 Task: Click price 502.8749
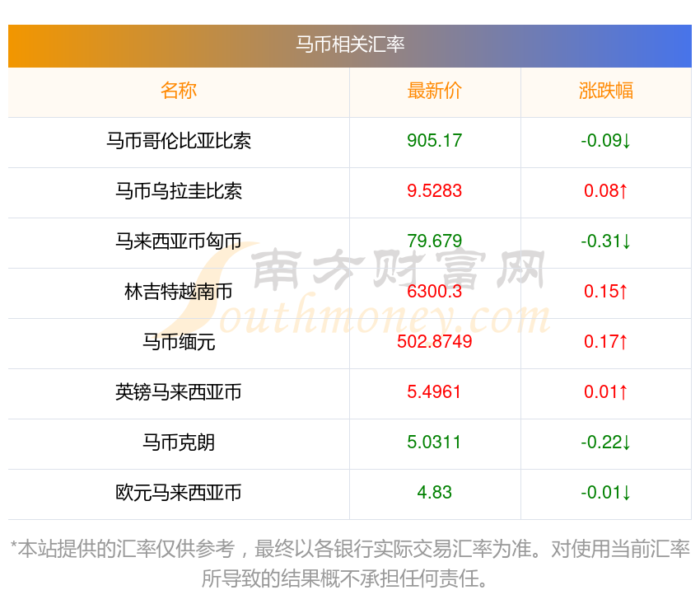coord(434,342)
